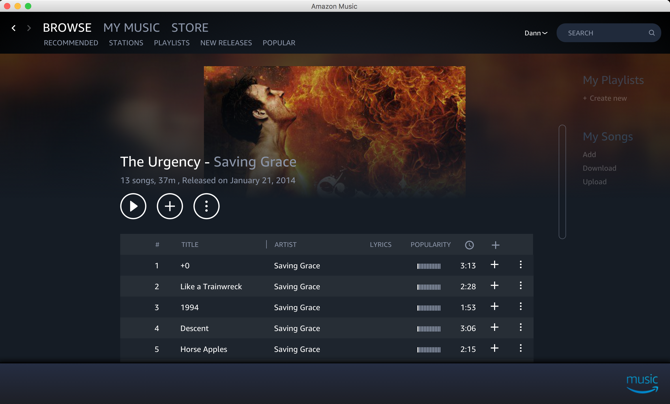This screenshot has width=670, height=404.
Task: Open the Store tab
Action: point(190,28)
